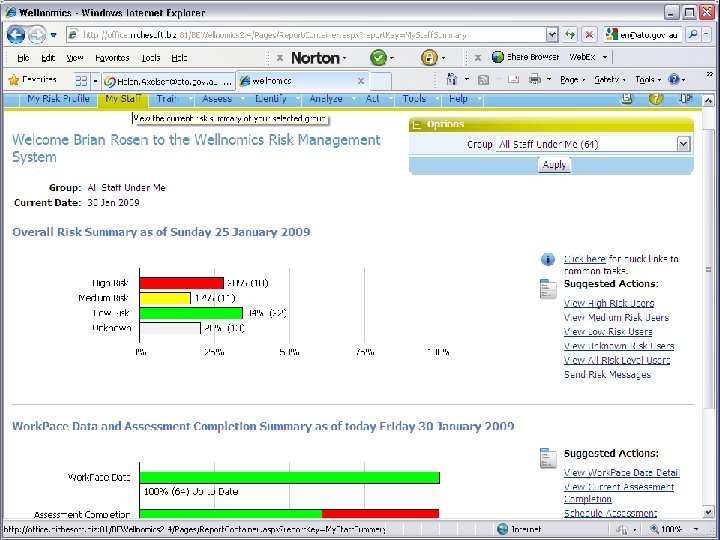Close the Wellnomics browser tab

(x=361, y=81)
